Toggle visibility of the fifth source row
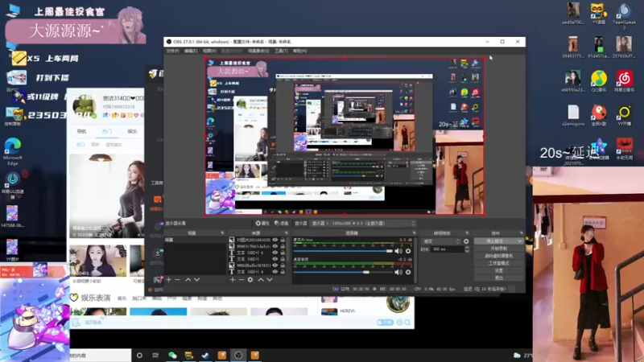Image resolution: width=644 pixels, height=362 pixels. point(275,265)
